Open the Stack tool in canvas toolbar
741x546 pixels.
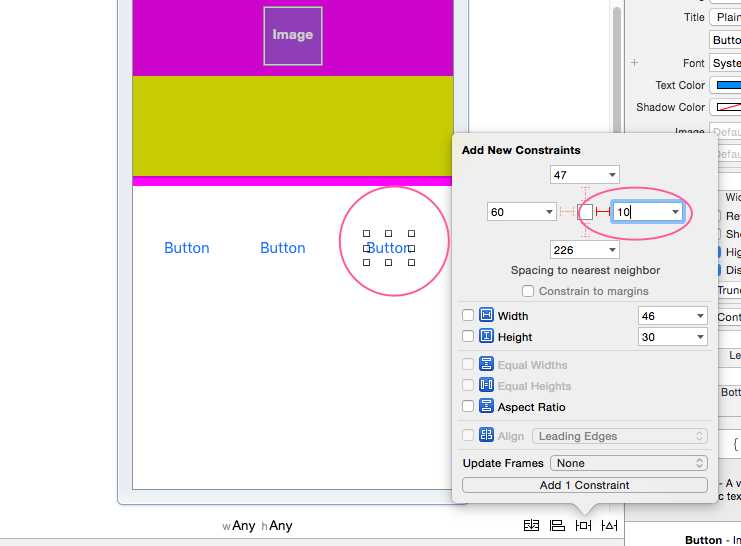point(531,525)
